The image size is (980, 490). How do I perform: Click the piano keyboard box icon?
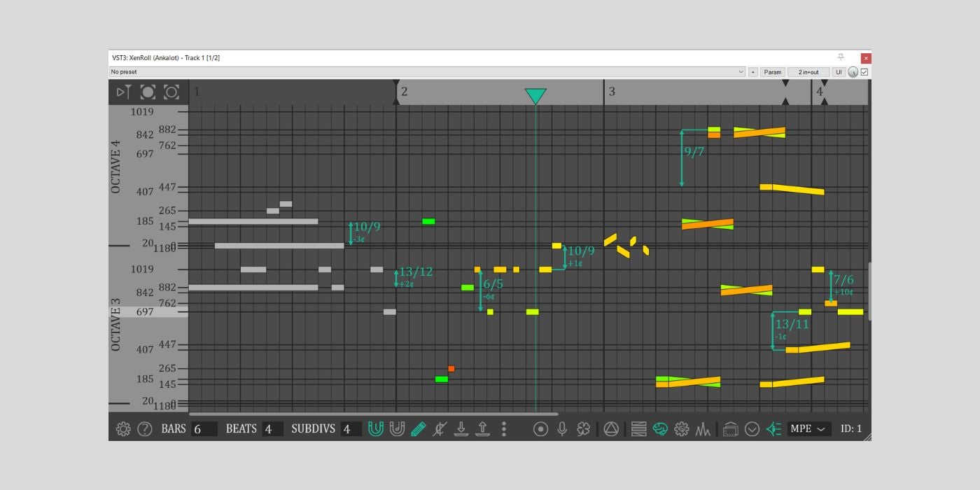coord(731,429)
